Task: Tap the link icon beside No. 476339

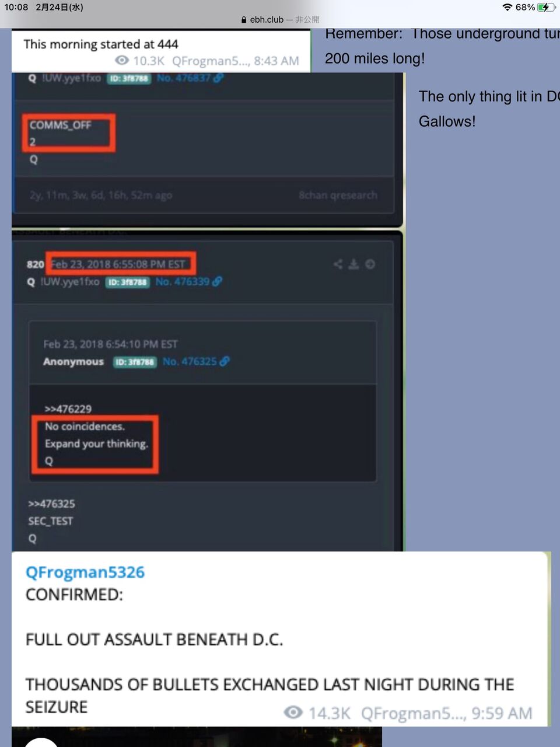Action: click(218, 281)
